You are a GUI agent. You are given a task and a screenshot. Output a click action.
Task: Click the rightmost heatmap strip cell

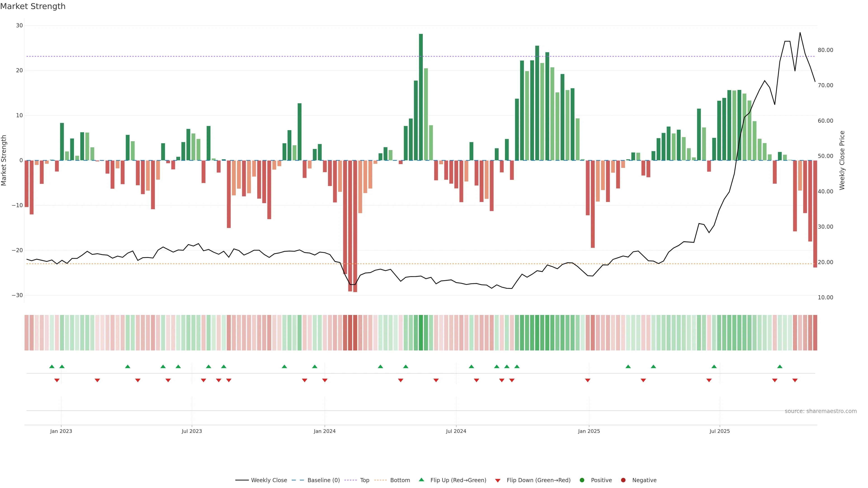(815, 333)
